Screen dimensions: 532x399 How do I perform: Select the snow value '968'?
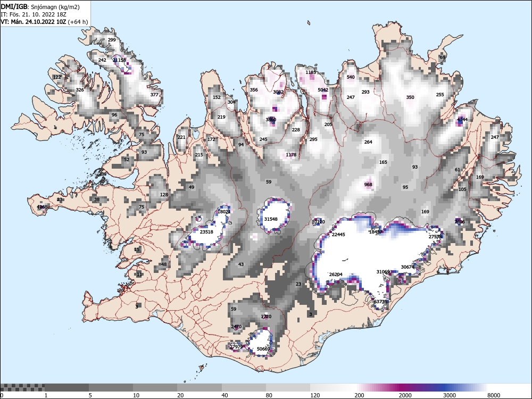pos(368,185)
